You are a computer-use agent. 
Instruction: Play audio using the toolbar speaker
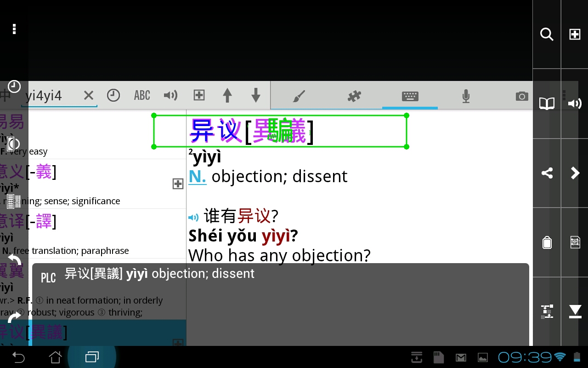tap(170, 95)
